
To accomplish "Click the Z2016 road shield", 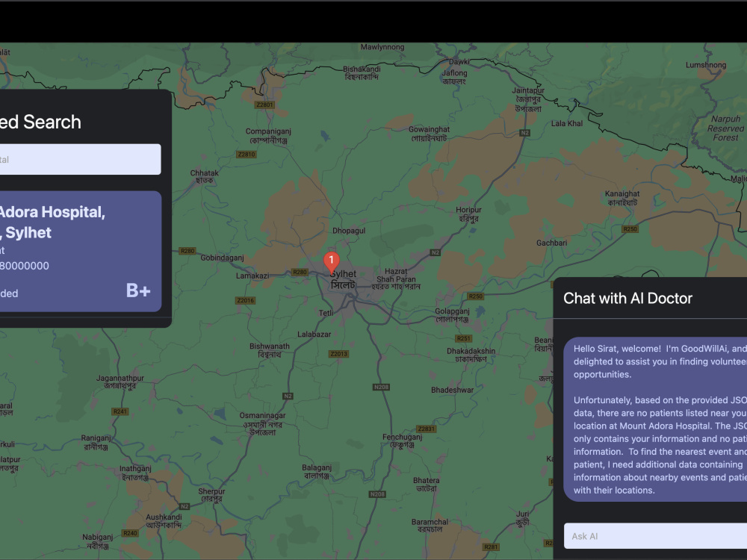I will (x=245, y=300).
